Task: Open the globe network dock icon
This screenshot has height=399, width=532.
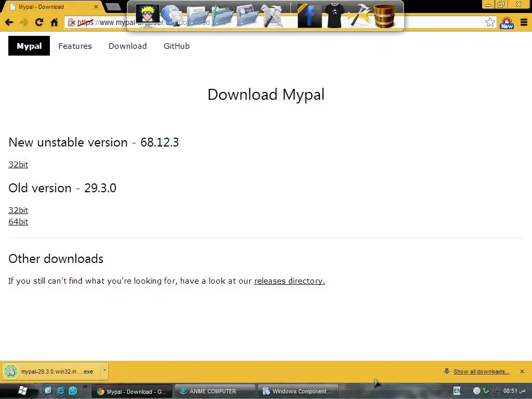Action: point(172,15)
